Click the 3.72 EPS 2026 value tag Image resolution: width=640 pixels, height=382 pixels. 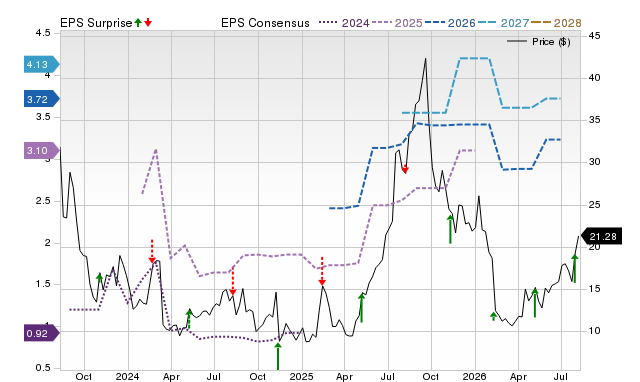(42, 99)
